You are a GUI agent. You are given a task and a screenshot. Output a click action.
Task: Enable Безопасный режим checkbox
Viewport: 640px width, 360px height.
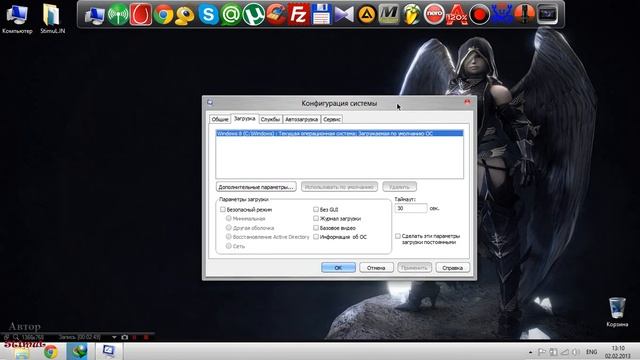[222, 209]
